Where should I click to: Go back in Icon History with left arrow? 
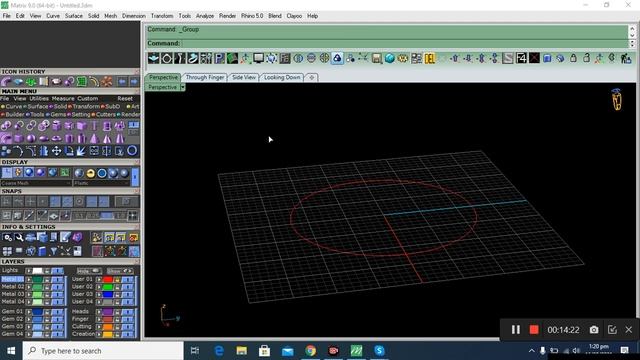(x=122, y=82)
